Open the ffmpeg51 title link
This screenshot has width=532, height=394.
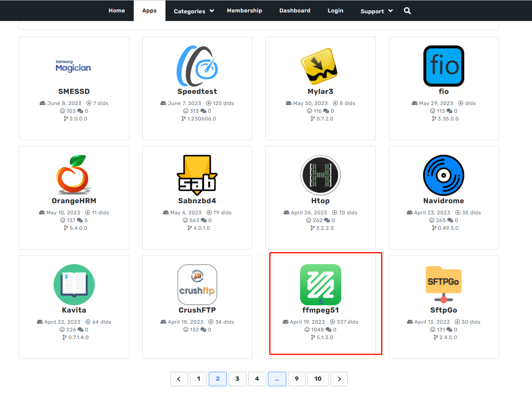coord(320,310)
